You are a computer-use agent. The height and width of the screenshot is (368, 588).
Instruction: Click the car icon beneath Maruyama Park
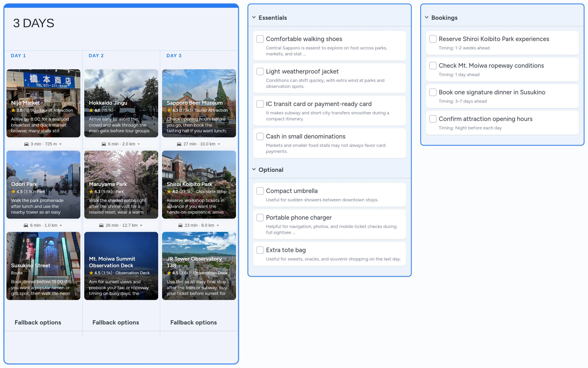click(101, 225)
